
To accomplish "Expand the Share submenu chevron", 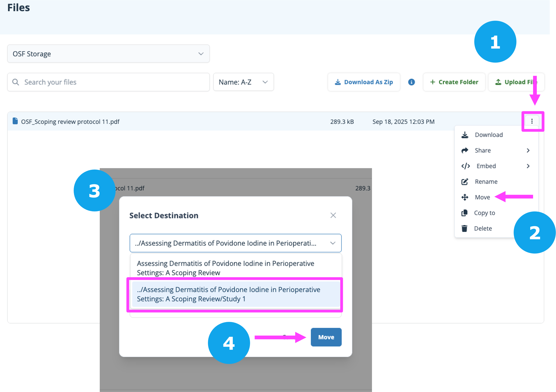I will point(528,151).
